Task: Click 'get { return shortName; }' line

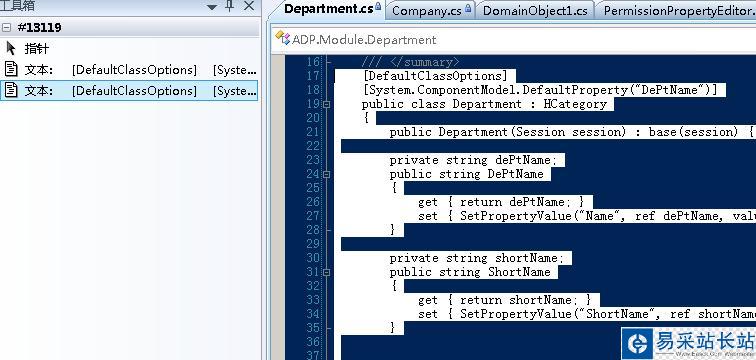Action: tap(504, 300)
